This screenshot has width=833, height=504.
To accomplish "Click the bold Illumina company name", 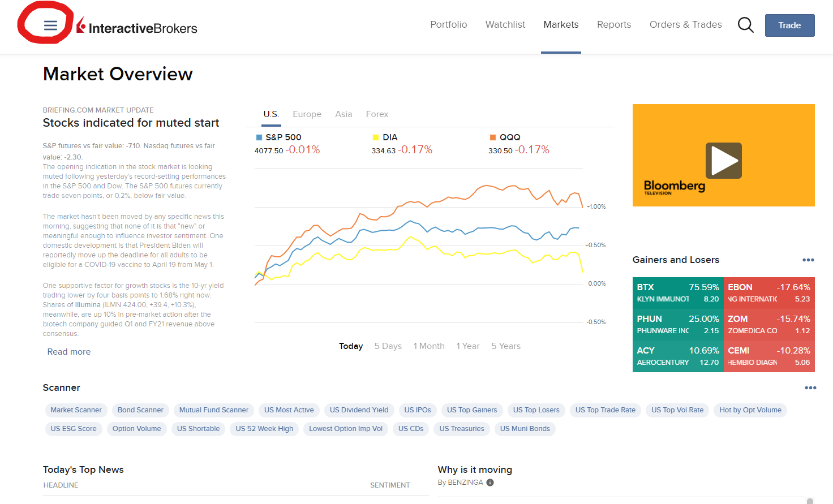I will [88, 305].
